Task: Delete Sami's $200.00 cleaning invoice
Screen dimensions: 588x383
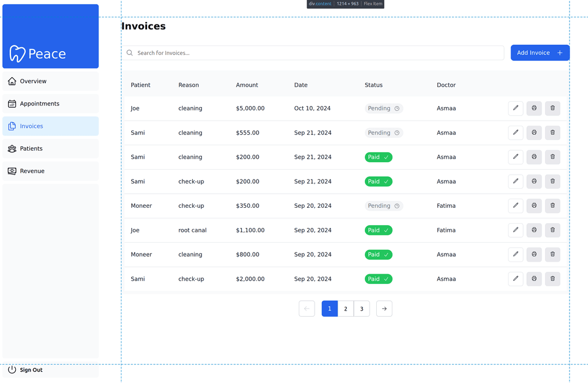Action: pos(553,157)
